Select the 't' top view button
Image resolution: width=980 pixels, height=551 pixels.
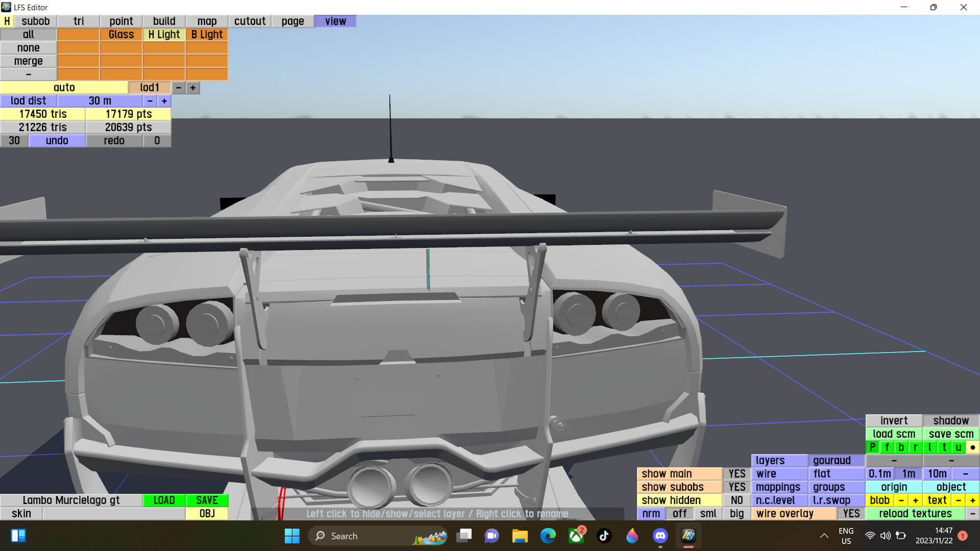(x=944, y=447)
